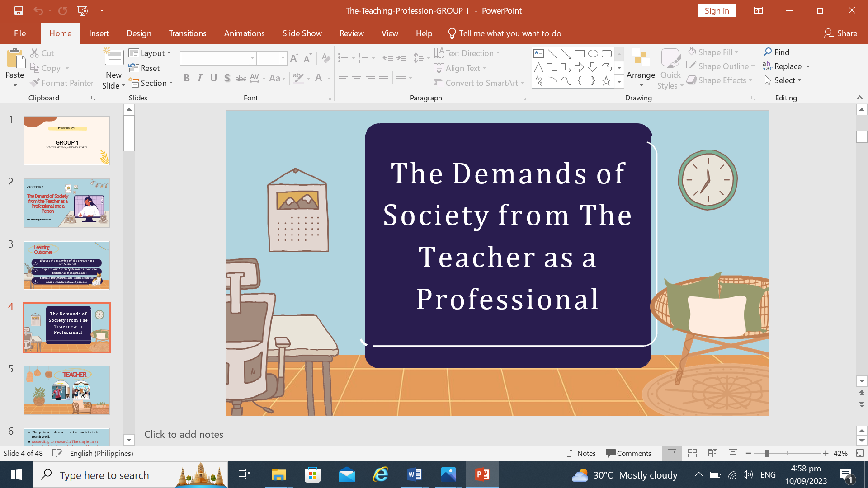The width and height of the screenshot is (868, 488).
Task: Activate the Format Painter brush
Action: click(62, 83)
